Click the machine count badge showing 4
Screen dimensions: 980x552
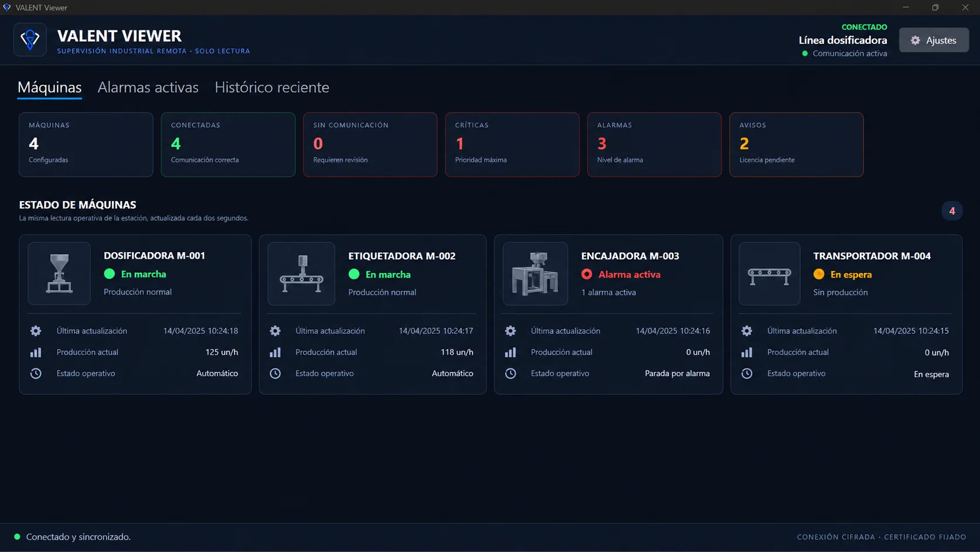pyautogui.click(x=952, y=211)
